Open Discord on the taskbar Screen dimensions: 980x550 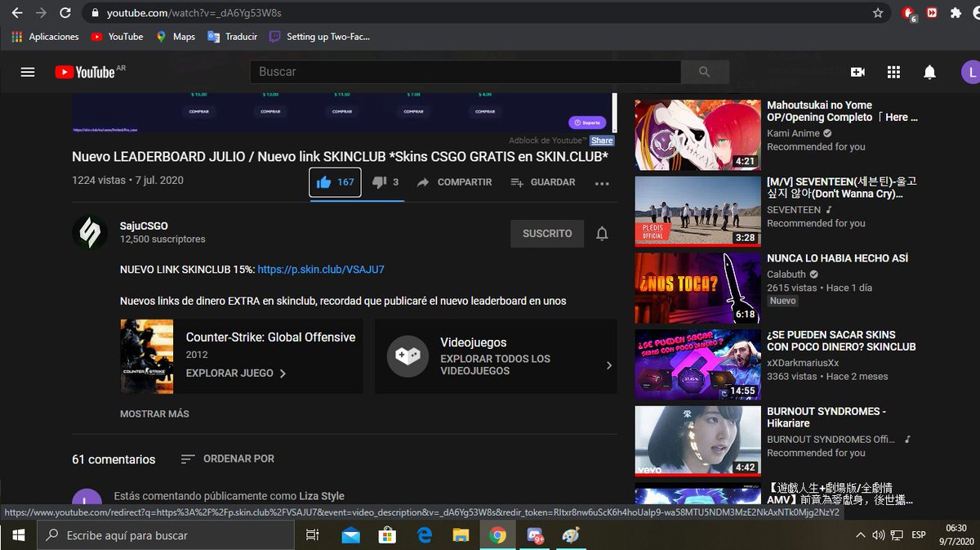(x=535, y=536)
